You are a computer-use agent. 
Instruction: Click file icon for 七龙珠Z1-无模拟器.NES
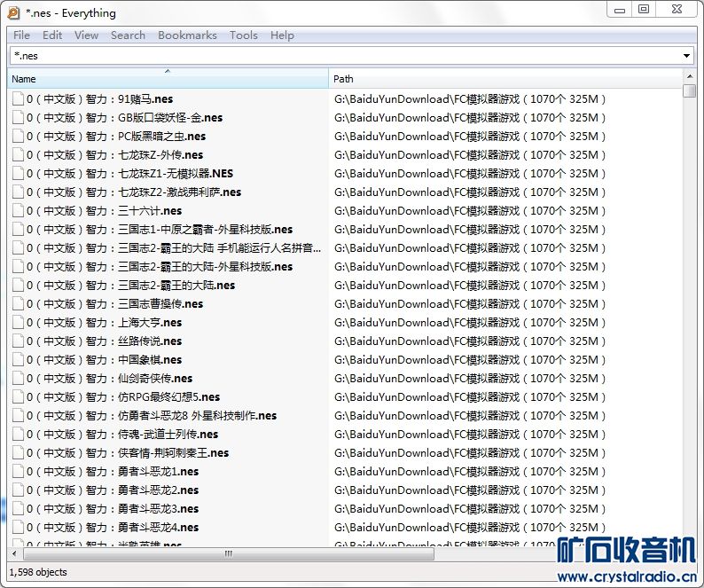pos(18,174)
